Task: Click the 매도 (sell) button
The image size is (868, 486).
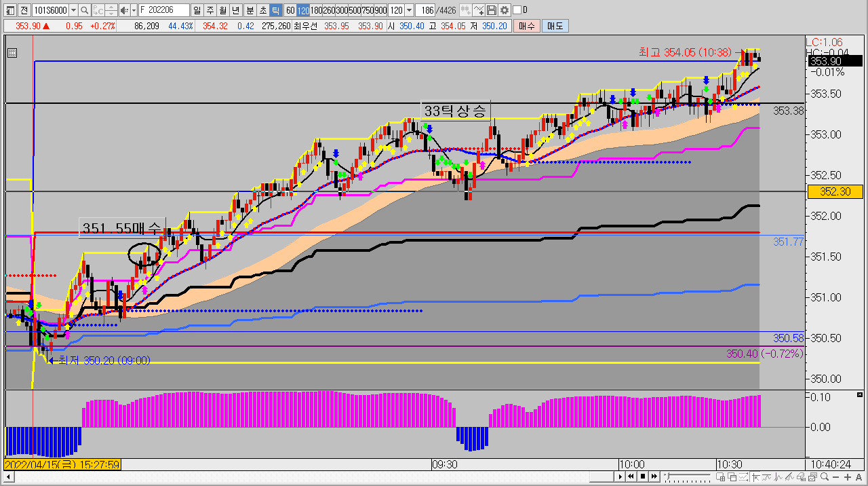Action: [555, 26]
